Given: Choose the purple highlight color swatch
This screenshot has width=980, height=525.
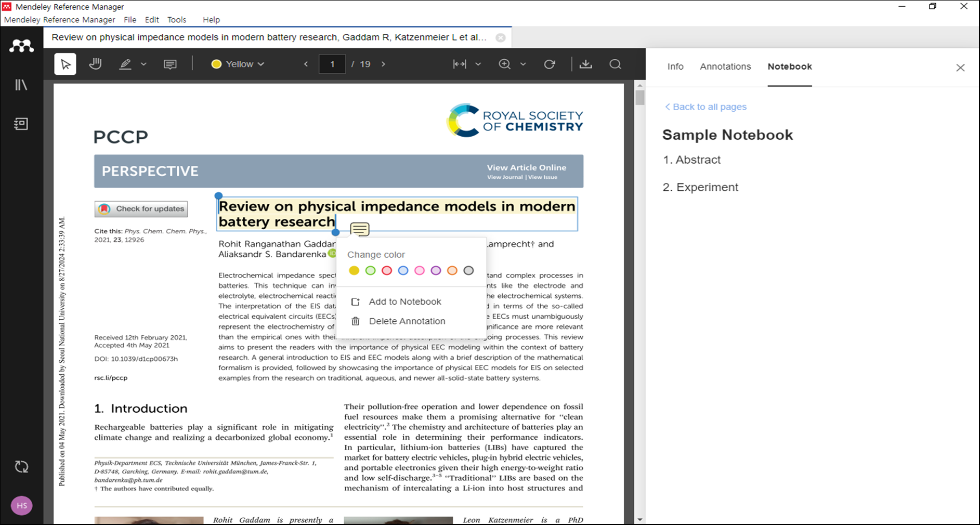Looking at the screenshot, I should pyautogui.click(x=436, y=270).
